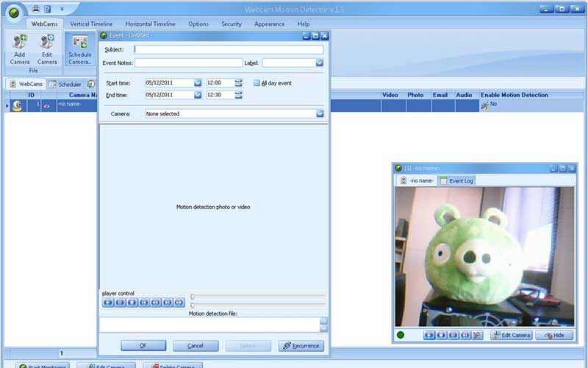588x368 pixels.
Task: Open the Label dropdown
Action: (x=320, y=63)
